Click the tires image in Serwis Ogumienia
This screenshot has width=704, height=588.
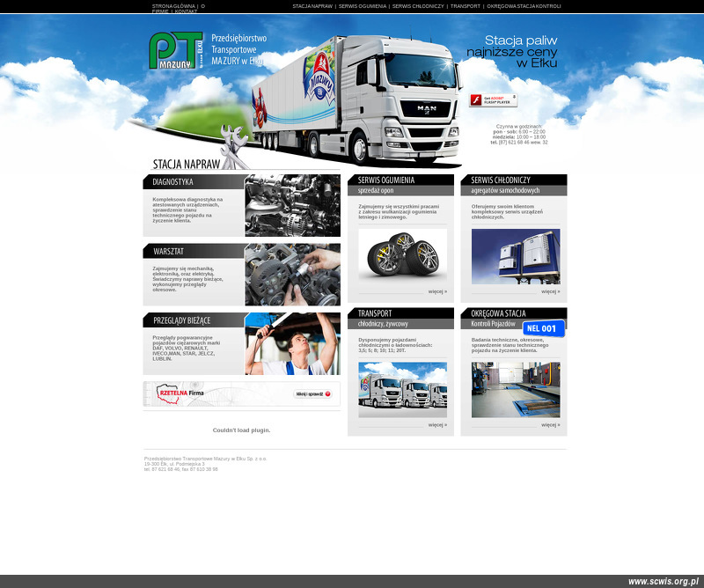[403, 256]
